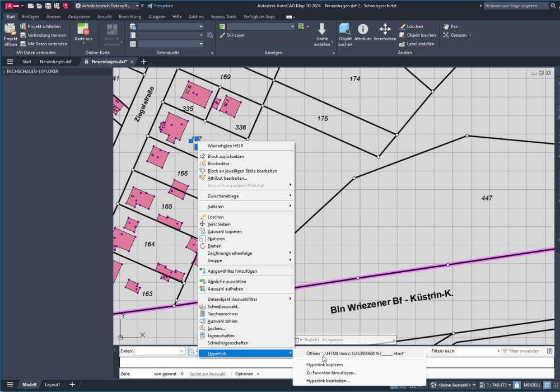Open the Attribute info icon
The height and width of the screenshot is (392, 560).
point(363,30)
